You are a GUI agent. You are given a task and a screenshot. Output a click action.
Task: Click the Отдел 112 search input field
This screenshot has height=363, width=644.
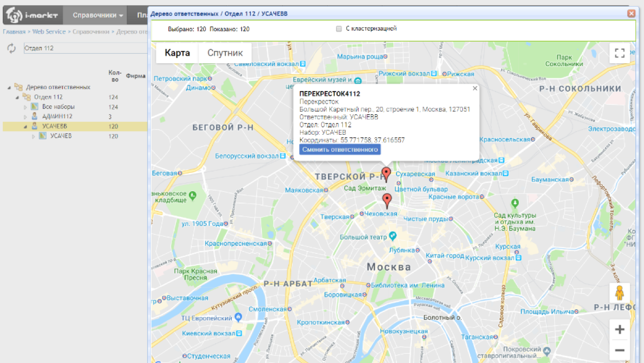coord(85,48)
